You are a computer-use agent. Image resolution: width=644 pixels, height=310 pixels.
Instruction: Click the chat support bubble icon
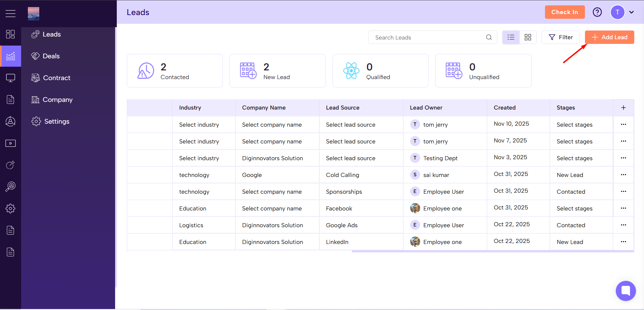(626, 291)
